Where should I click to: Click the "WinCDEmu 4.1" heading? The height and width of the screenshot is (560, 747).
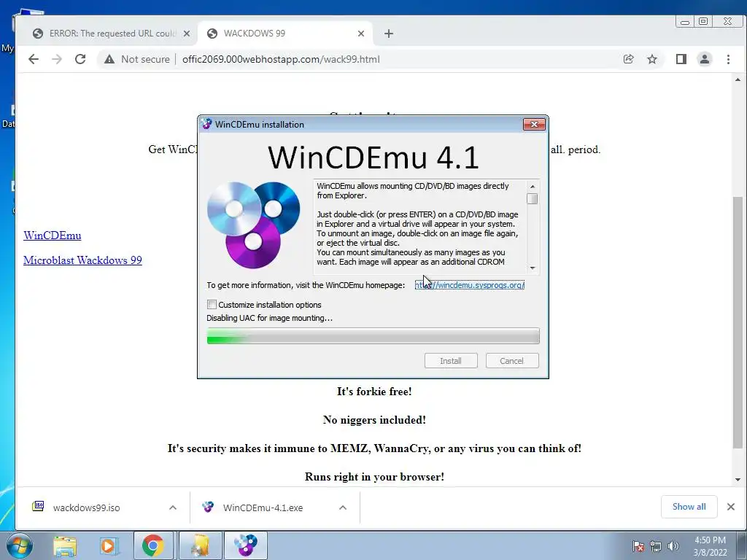coord(373,157)
